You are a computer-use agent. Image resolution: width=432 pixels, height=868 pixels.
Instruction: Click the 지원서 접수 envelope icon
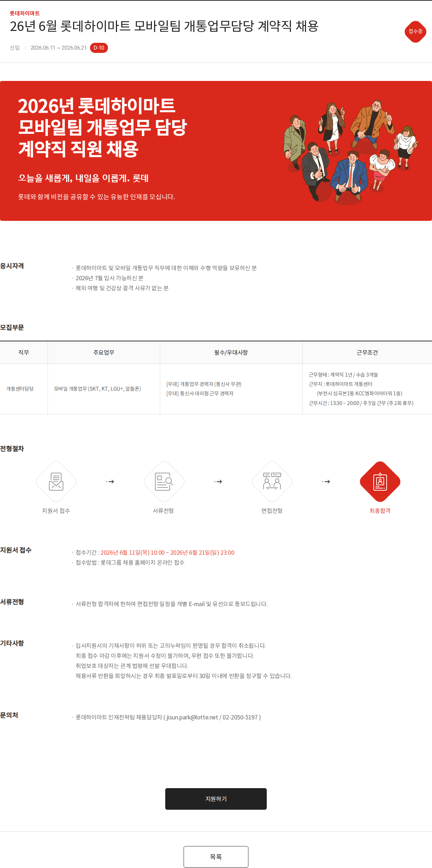click(x=56, y=482)
